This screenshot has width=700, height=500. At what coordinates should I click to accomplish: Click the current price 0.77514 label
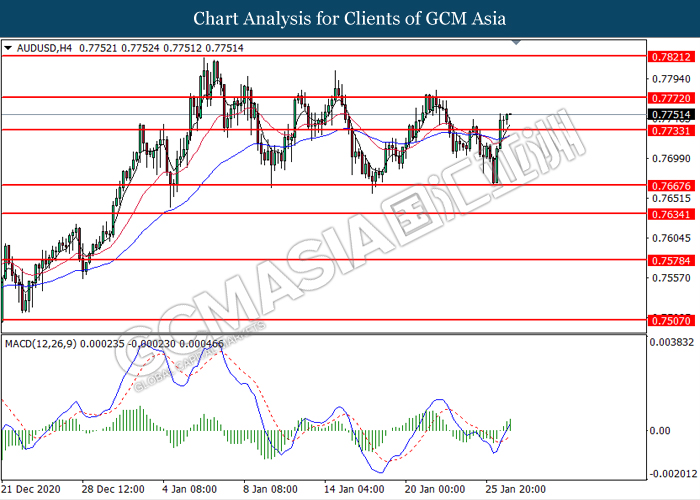(x=671, y=115)
